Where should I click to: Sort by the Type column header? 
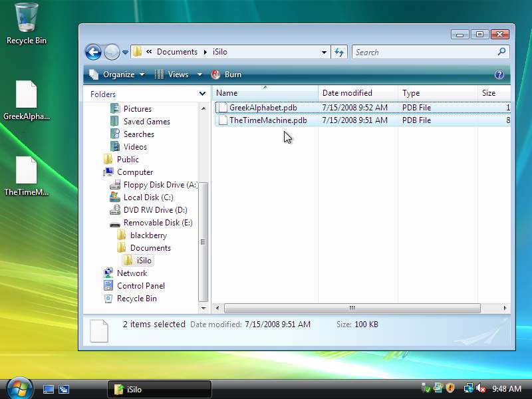coord(411,93)
